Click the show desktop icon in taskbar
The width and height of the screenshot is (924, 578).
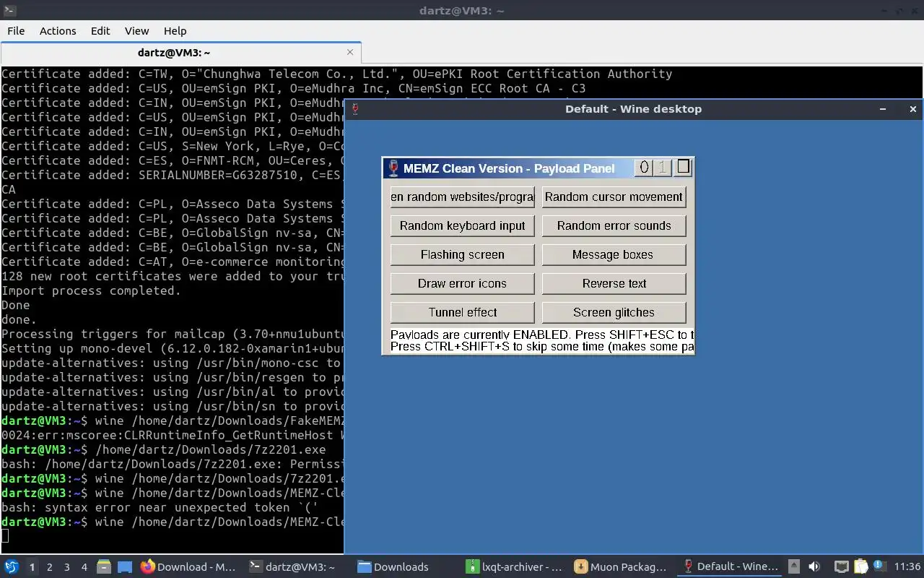click(x=125, y=567)
